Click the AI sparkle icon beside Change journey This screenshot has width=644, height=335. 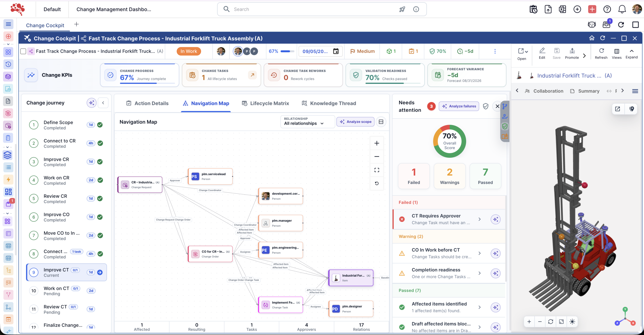(x=92, y=103)
